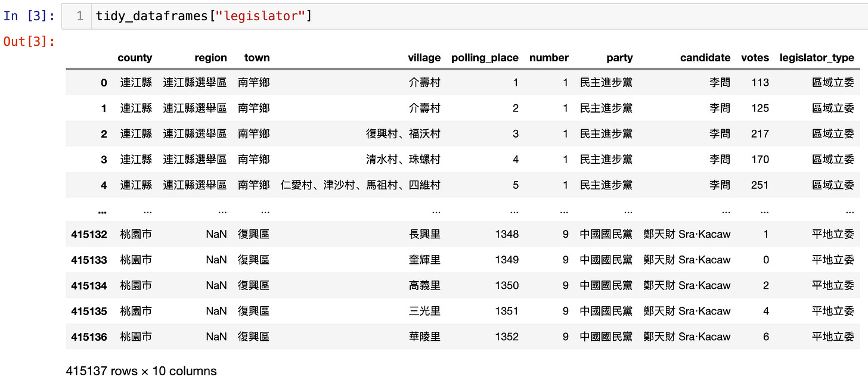Image resolution: width=868 pixels, height=383 pixels.
Task: Click the "number" column header
Action: coord(548,58)
